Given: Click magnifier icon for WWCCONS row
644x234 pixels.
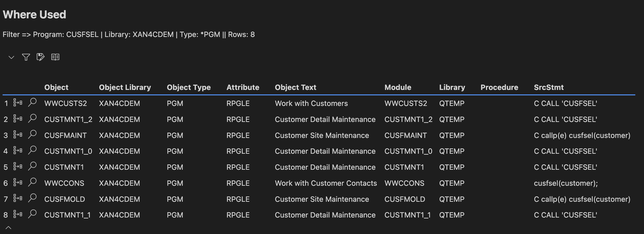Looking at the screenshot, I should pos(32,182).
